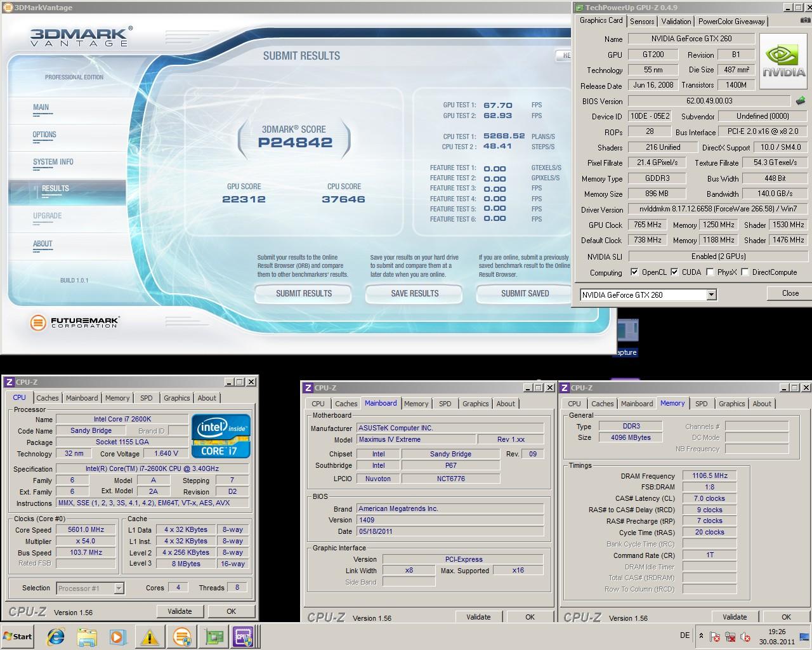Open OPTIONS in 3DMark sidebar

(44, 135)
